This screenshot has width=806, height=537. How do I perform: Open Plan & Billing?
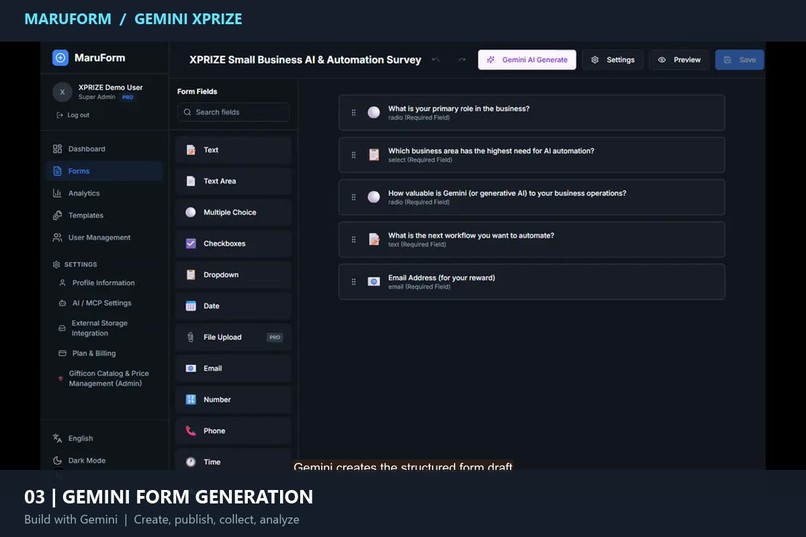click(87, 354)
